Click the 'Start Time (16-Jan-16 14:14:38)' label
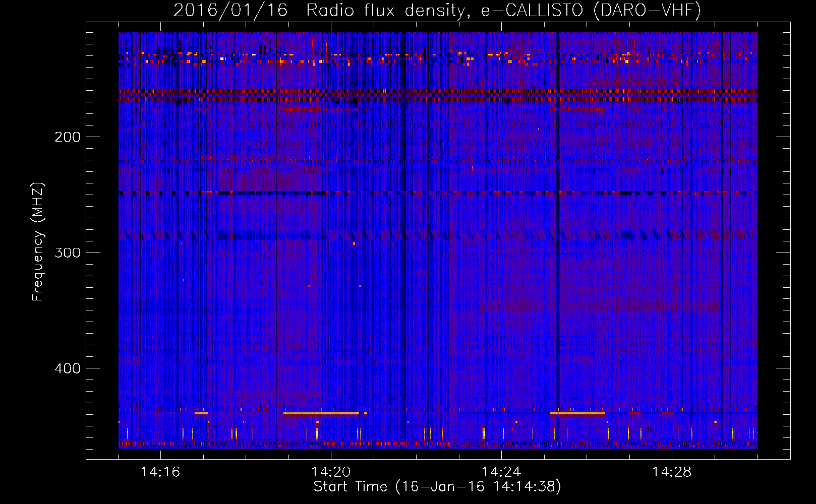The width and height of the screenshot is (816, 504). tap(437, 487)
